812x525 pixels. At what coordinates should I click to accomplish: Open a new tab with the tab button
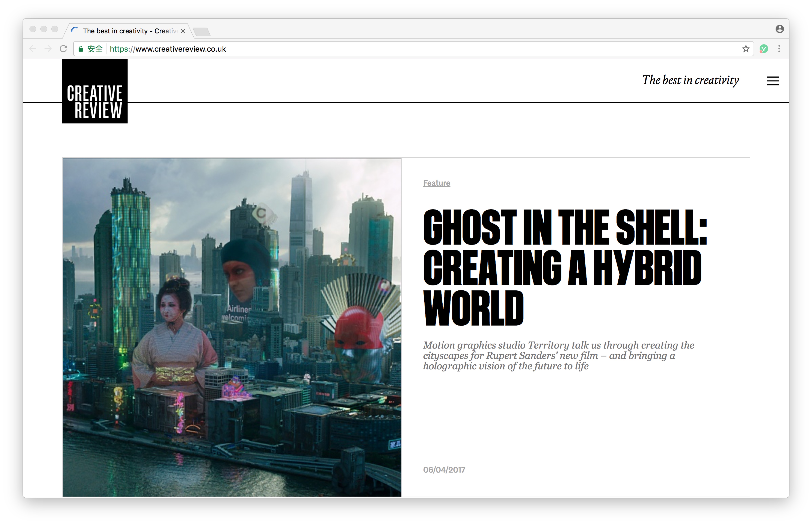pos(202,32)
